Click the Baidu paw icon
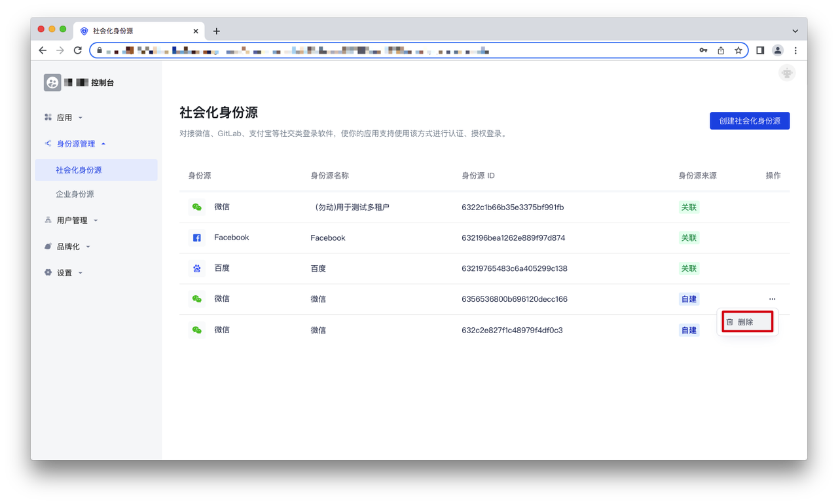 (196, 268)
